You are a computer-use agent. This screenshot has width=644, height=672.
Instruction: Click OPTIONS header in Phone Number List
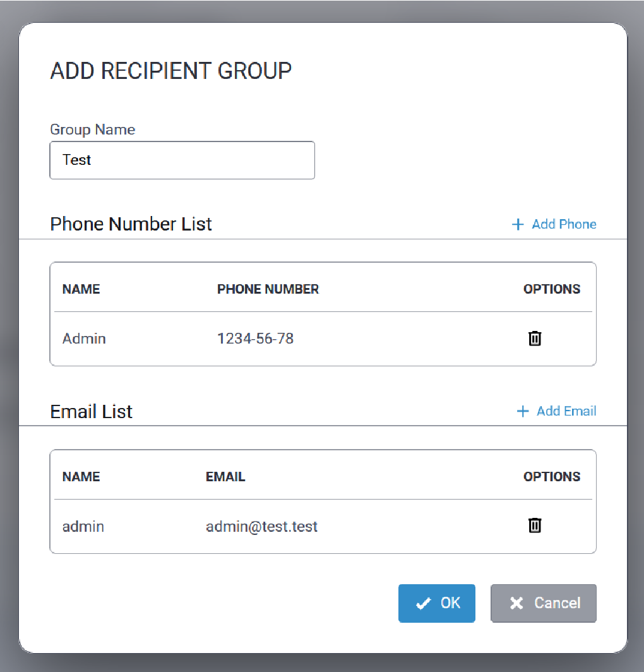(x=552, y=289)
